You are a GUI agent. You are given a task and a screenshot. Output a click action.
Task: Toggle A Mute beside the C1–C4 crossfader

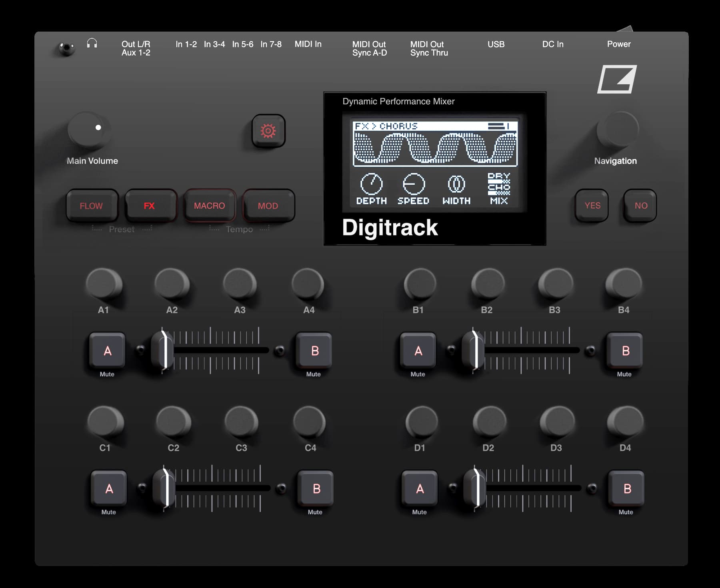tap(109, 488)
